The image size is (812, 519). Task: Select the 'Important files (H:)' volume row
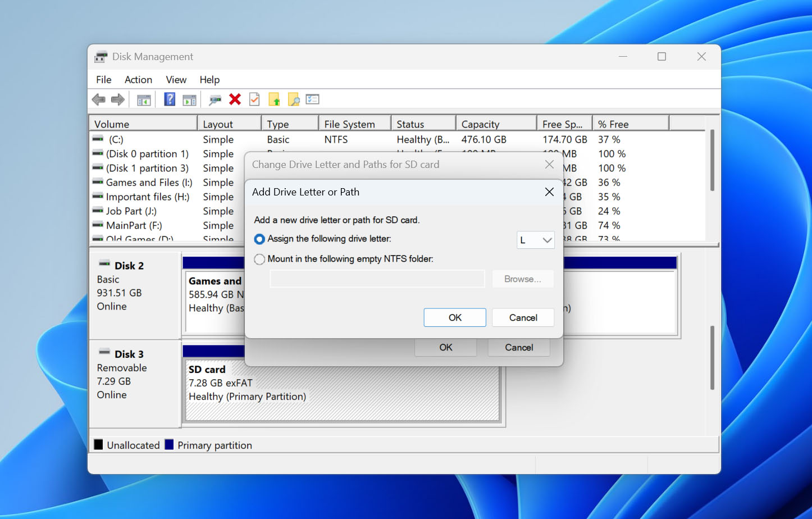coord(148,197)
